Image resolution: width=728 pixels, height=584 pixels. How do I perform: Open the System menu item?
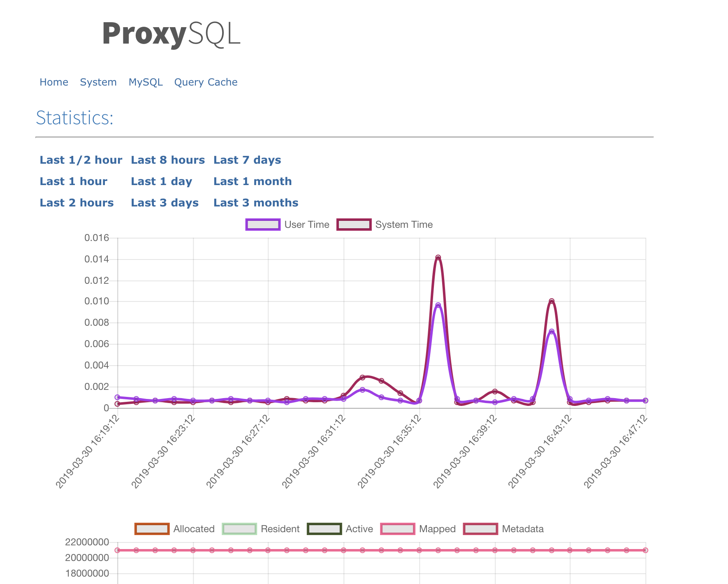(x=98, y=82)
